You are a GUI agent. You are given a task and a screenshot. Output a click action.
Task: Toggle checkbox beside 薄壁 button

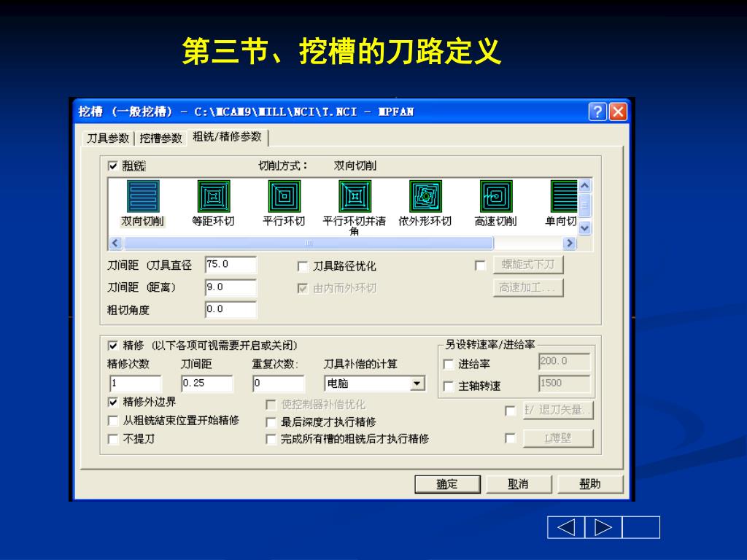pos(510,438)
